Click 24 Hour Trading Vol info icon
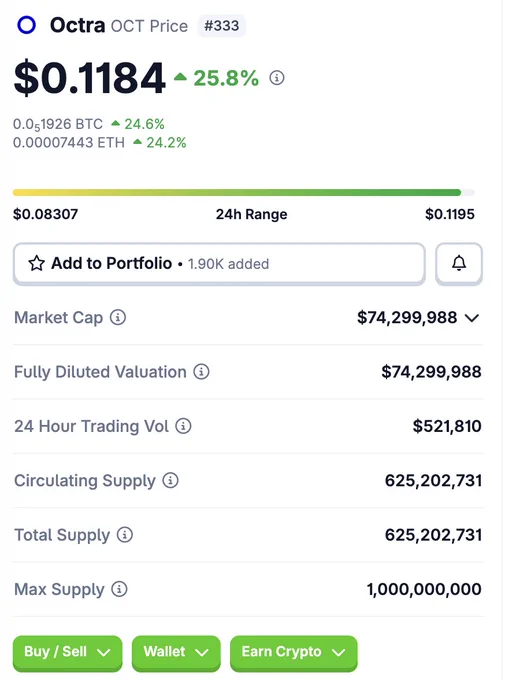 tap(183, 426)
